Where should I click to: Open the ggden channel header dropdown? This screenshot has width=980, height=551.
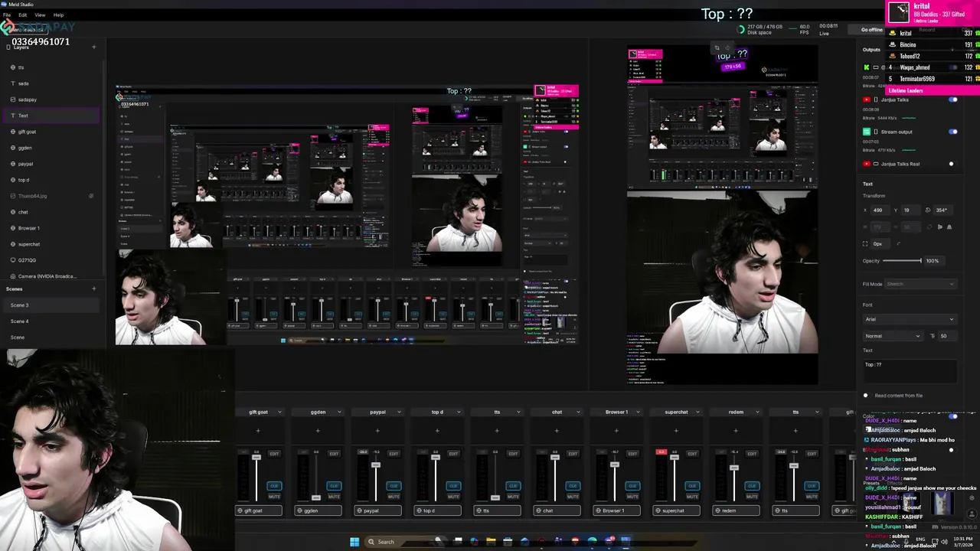coord(339,412)
